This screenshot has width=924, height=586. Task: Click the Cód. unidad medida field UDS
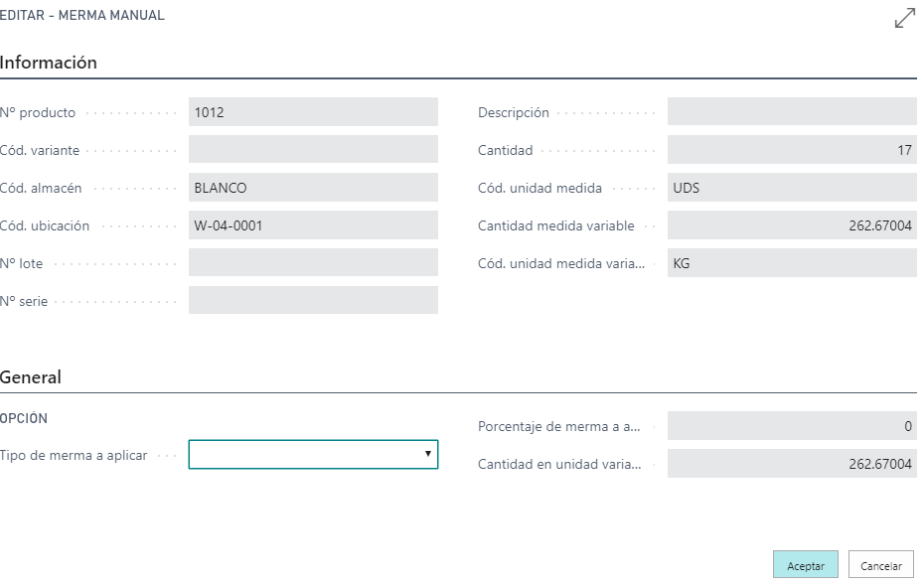click(792, 188)
